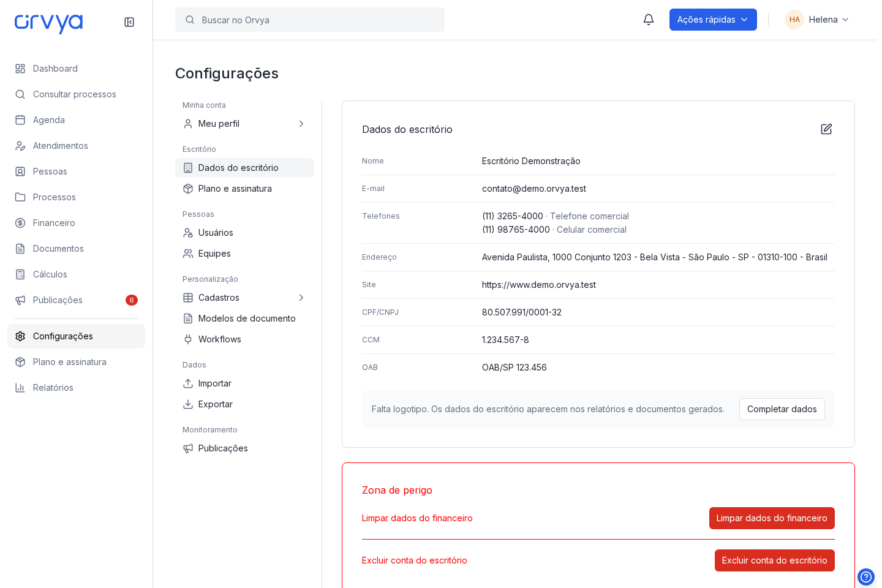This screenshot has height=588, width=882.
Task: Expand the Meu perfil chevron
Action: (301, 124)
